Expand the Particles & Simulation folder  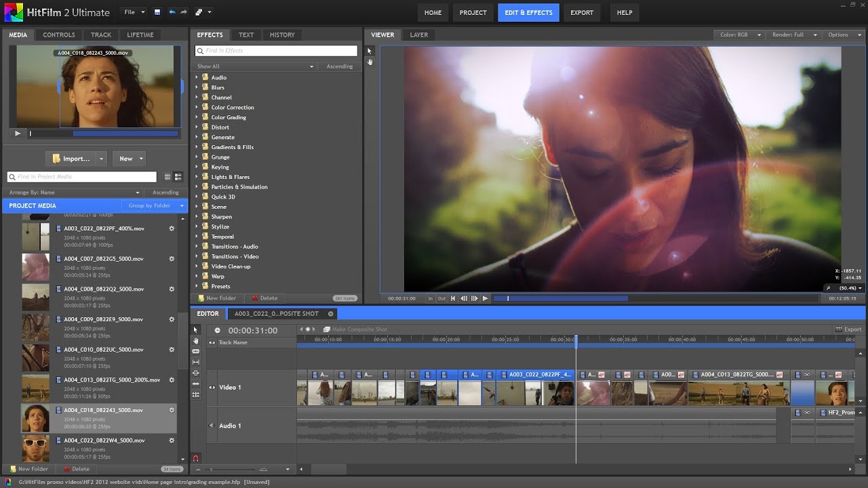[197, 187]
